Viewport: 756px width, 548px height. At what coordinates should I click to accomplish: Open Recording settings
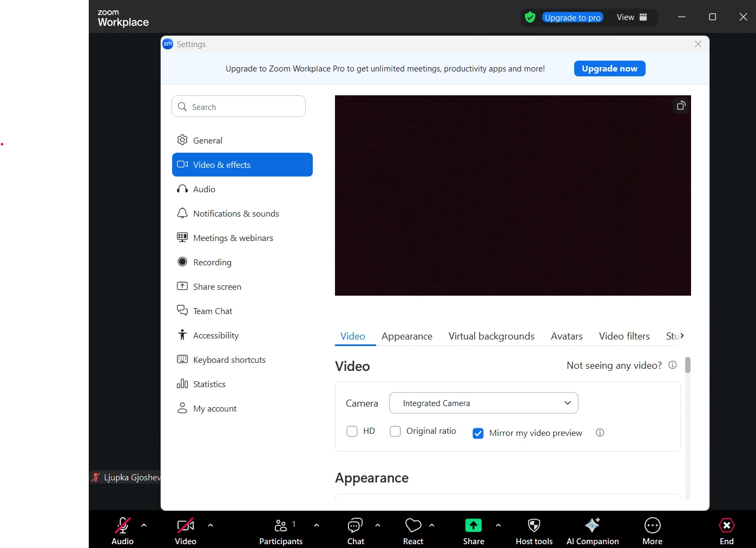click(212, 262)
